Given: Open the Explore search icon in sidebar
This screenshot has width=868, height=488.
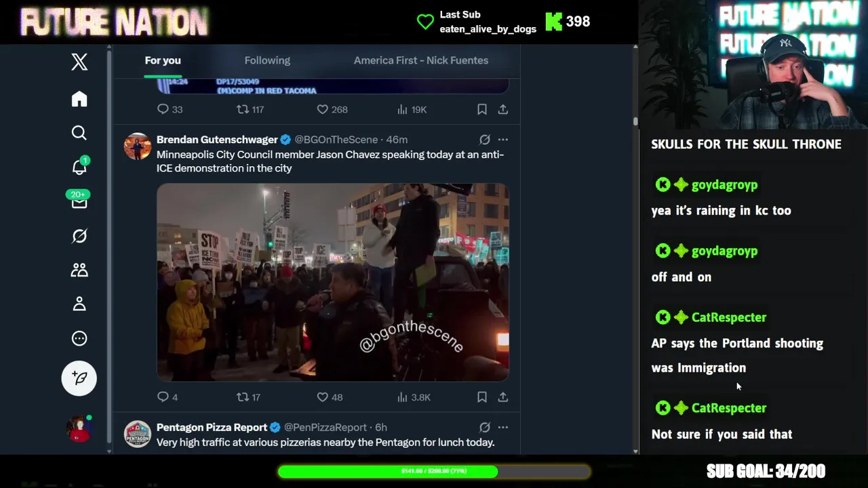Looking at the screenshot, I should pos(79,133).
